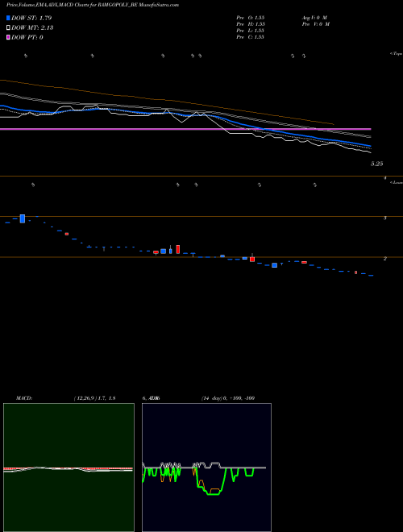This screenshot has width=403, height=532.
Task: Click the 'Pre H: 1.55' value
Action: (x=251, y=24)
